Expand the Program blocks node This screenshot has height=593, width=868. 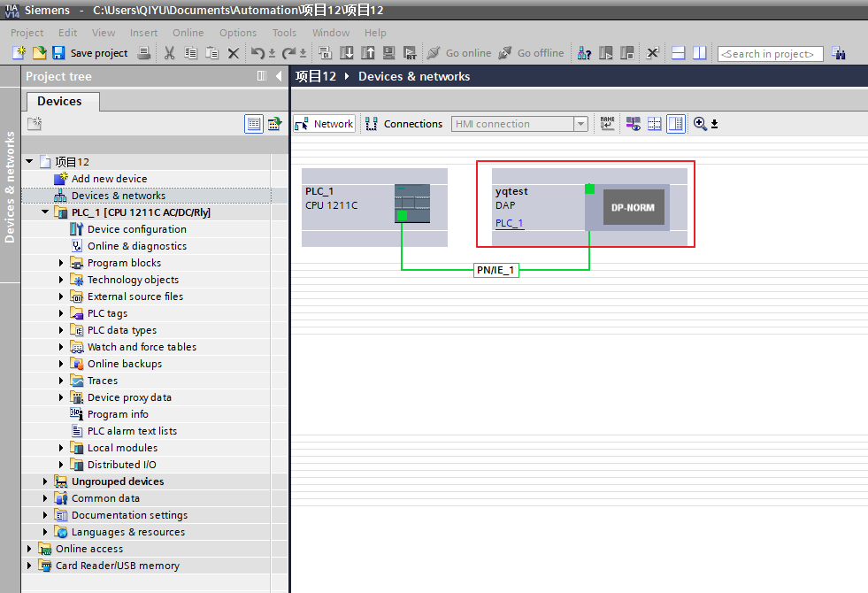tap(61, 263)
